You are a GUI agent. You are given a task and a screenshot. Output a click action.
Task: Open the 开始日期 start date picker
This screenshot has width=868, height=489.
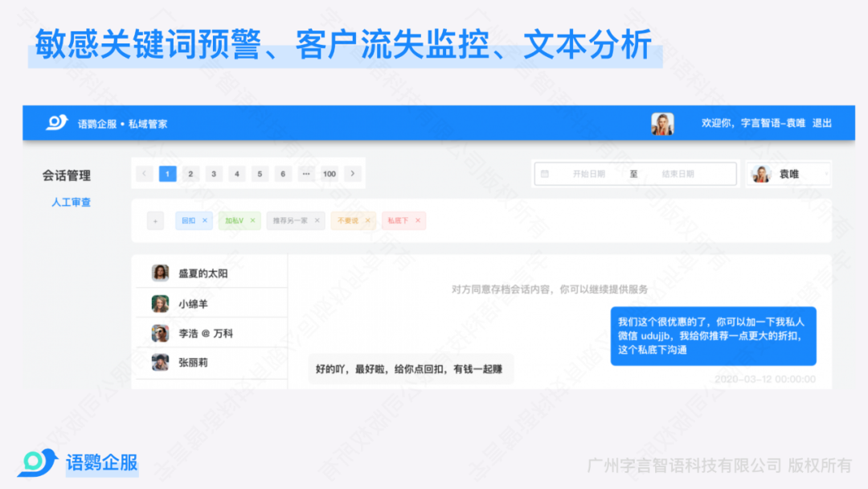click(588, 174)
